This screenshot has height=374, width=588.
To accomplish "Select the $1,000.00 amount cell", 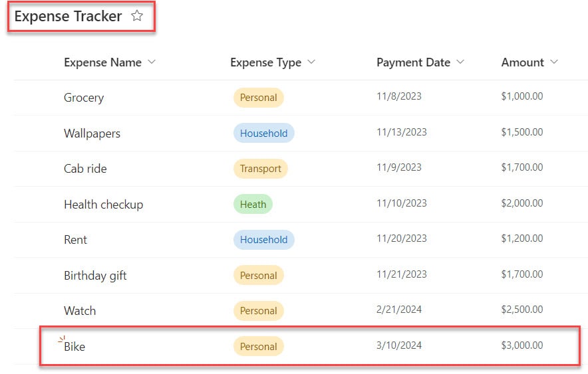I will click(x=522, y=96).
